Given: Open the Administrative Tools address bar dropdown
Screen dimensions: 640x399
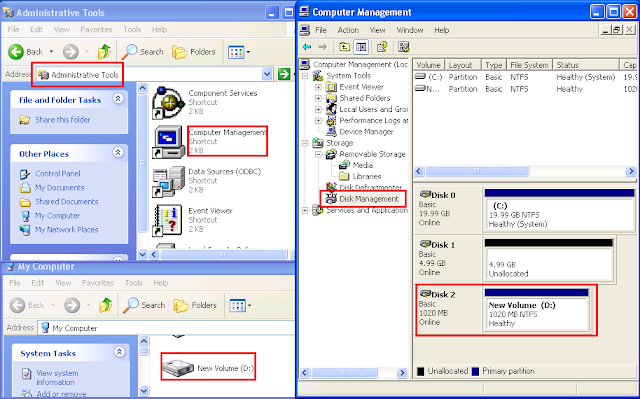Looking at the screenshot, I should (x=267, y=74).
